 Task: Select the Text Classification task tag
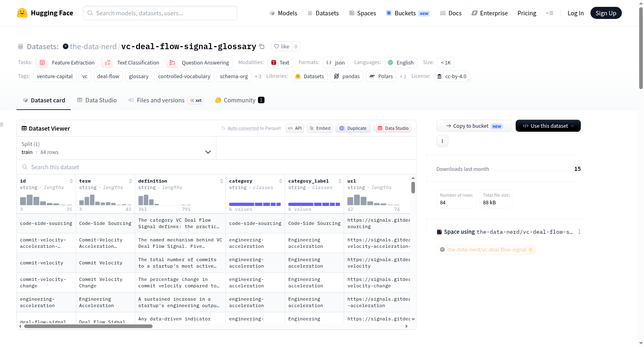pos(132,62)
